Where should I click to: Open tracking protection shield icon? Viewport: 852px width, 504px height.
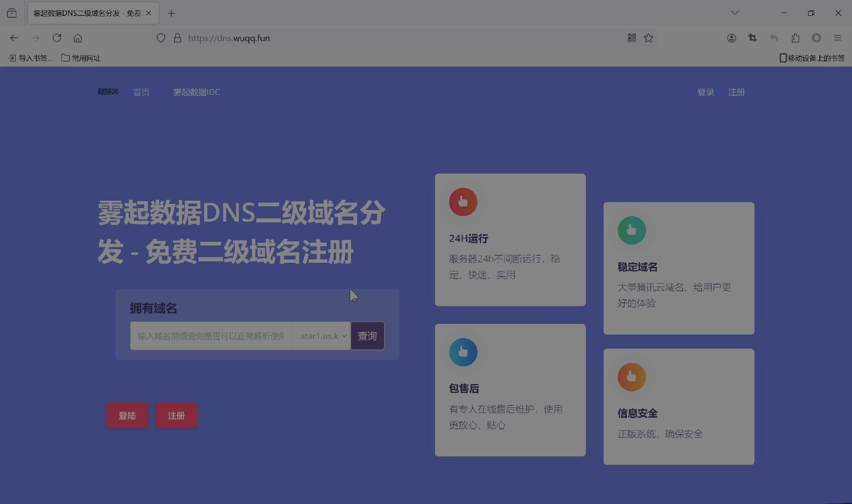(161, 38)
